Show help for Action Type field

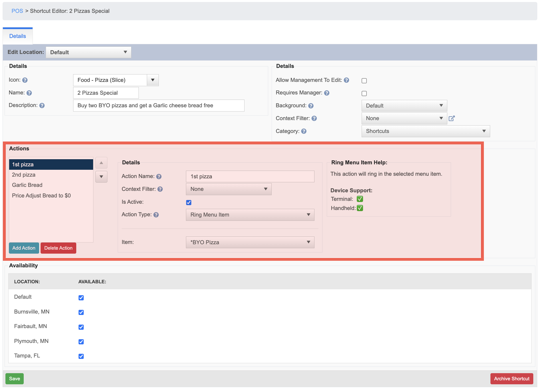coord(156,215)
